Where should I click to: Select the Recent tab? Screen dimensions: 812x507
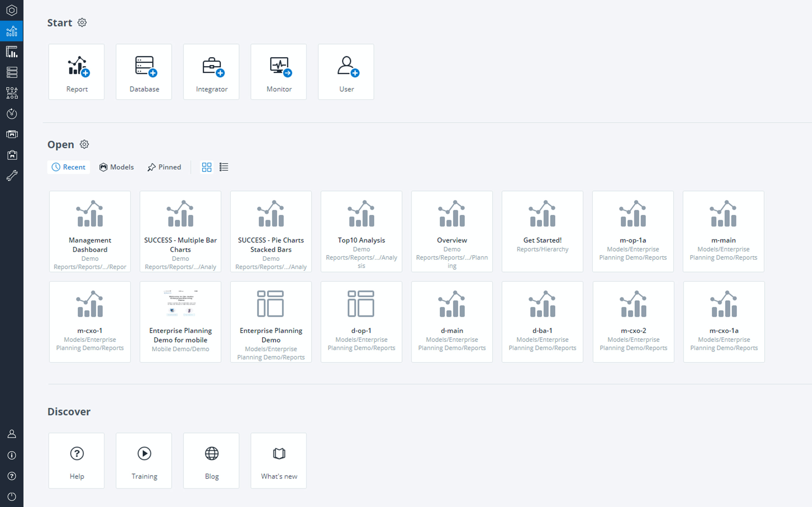click(x=69, y=167)
